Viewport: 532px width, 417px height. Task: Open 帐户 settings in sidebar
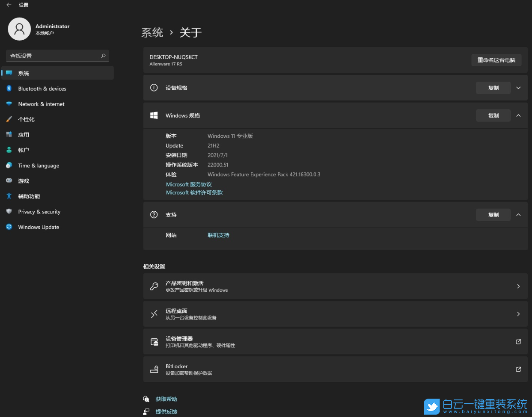(24, 150)
